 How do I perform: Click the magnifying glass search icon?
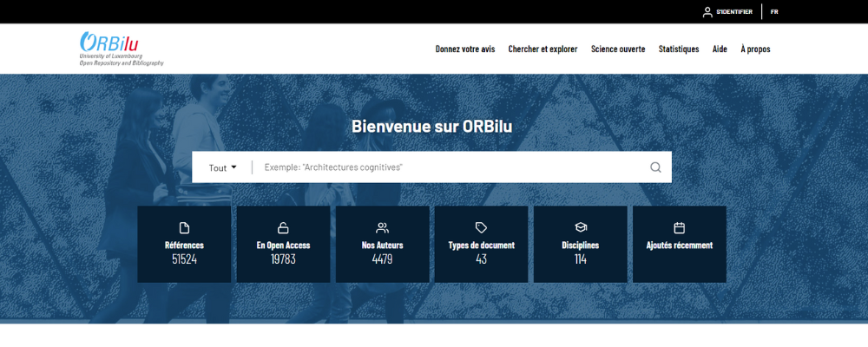point(655,167)
